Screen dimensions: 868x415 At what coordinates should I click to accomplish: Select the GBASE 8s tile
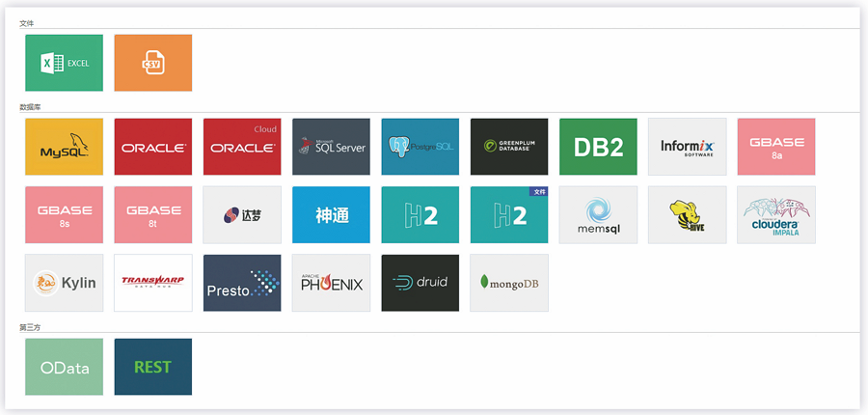pyautogui.click(x=65, y=214)
